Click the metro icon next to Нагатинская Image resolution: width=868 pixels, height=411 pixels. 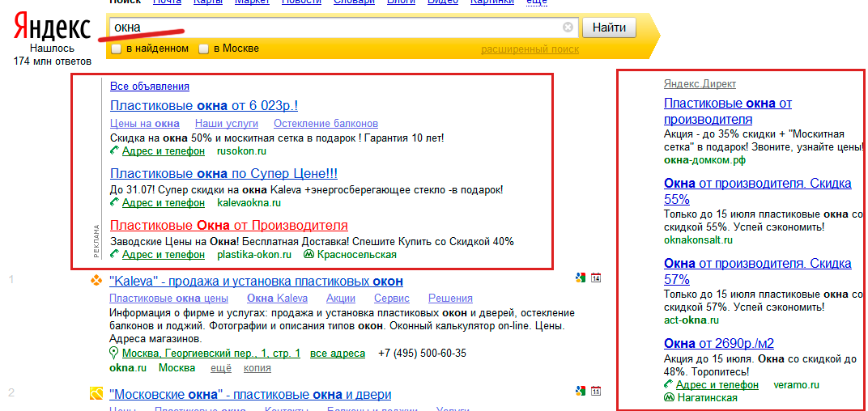pos(669,398)
